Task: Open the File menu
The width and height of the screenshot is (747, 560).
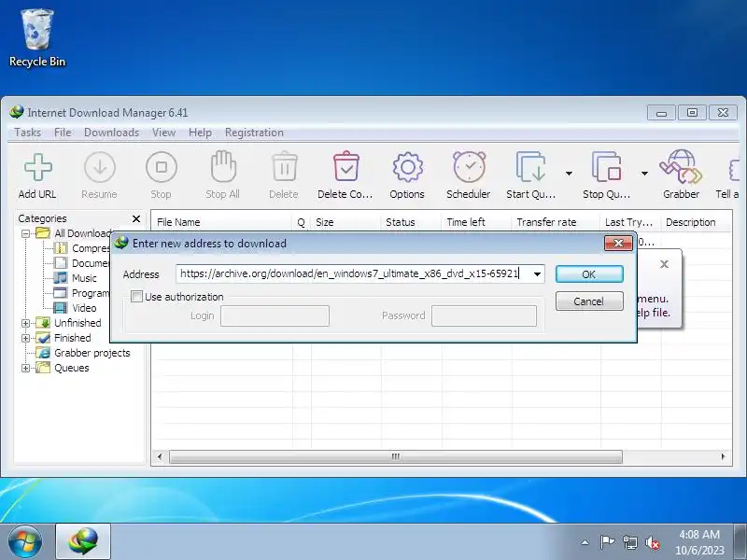Action: 63,133
